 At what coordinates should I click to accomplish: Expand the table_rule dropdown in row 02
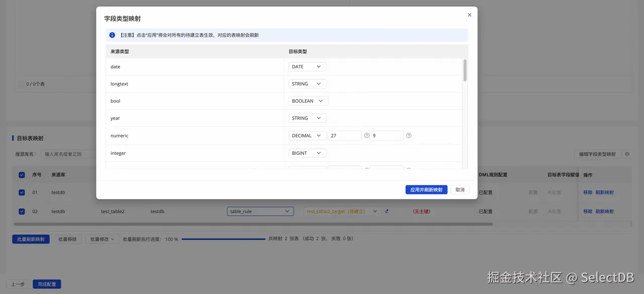click(260, 212)
